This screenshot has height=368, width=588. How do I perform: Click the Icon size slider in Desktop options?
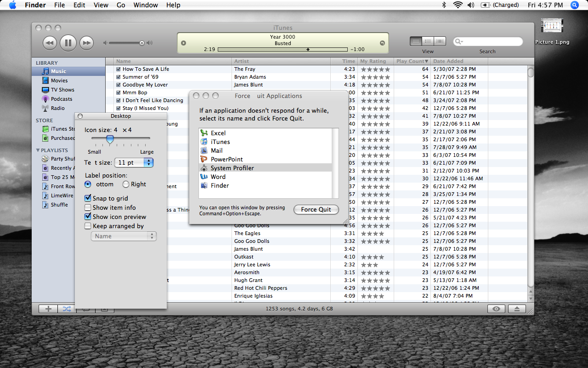tap(120, 138)
